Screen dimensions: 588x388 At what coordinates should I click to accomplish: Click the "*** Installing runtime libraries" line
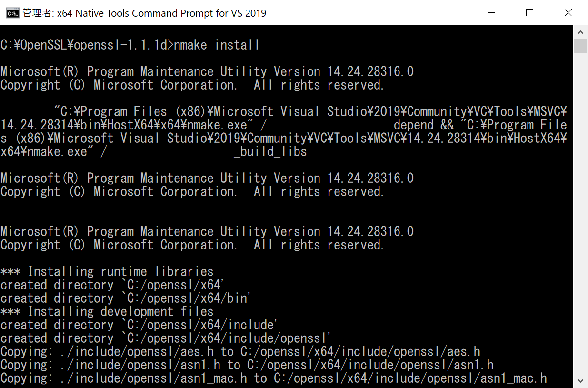pyautogui.click(x=107, y=272)
